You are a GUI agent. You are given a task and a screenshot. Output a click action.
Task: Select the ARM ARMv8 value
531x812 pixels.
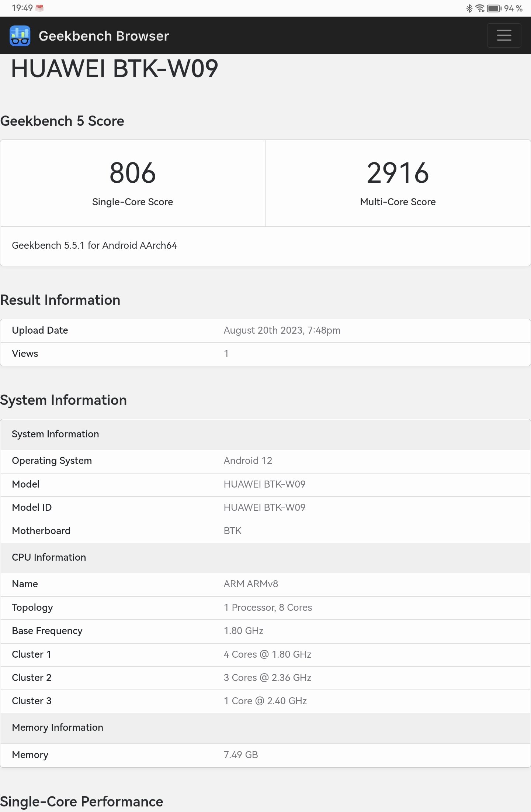pyautogui.click(x=251, y=584)
